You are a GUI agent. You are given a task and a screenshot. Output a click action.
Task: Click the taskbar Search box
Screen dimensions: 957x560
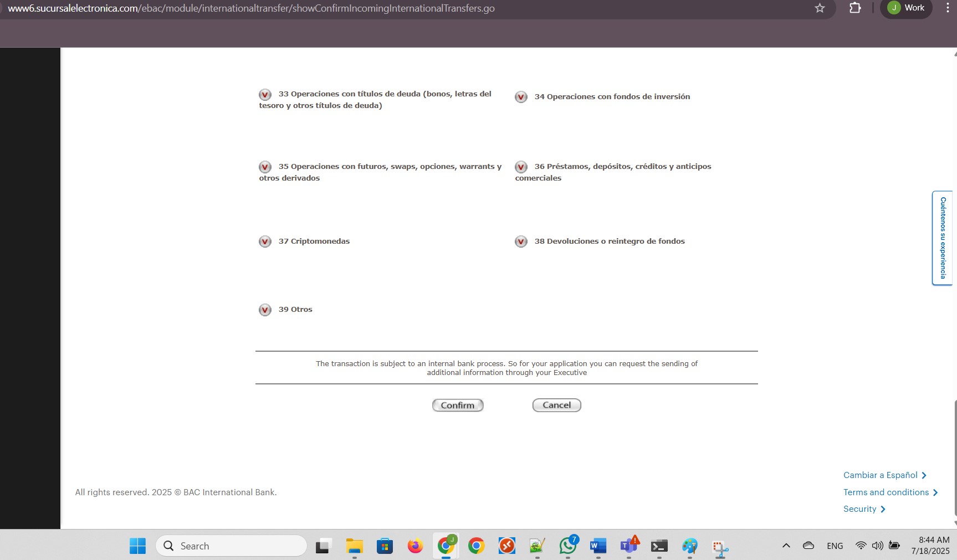point(232,546)
